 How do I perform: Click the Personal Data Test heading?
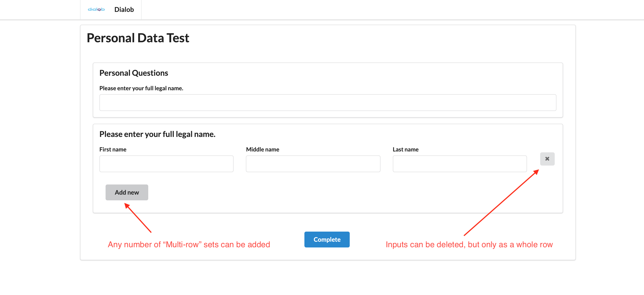click(138, 37)
